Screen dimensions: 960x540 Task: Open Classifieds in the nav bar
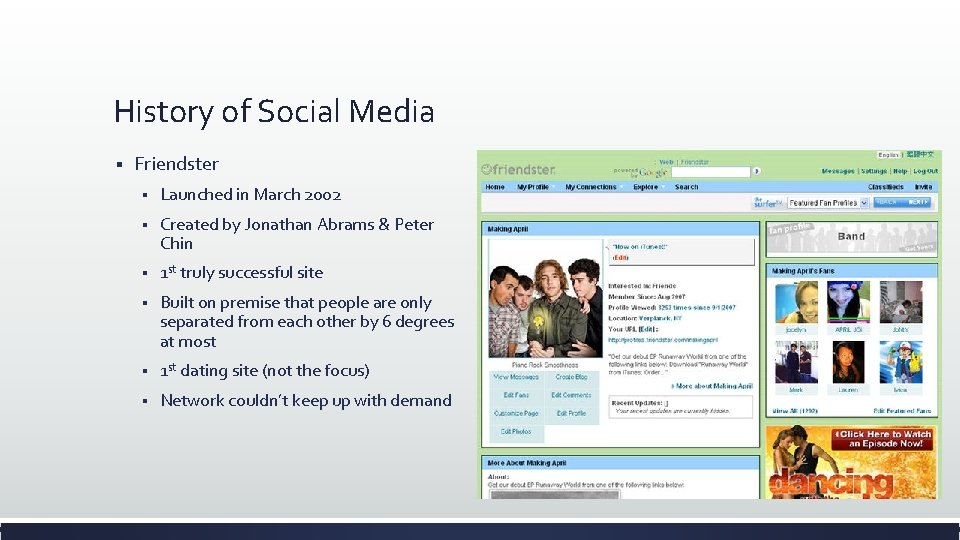[885, 187]
